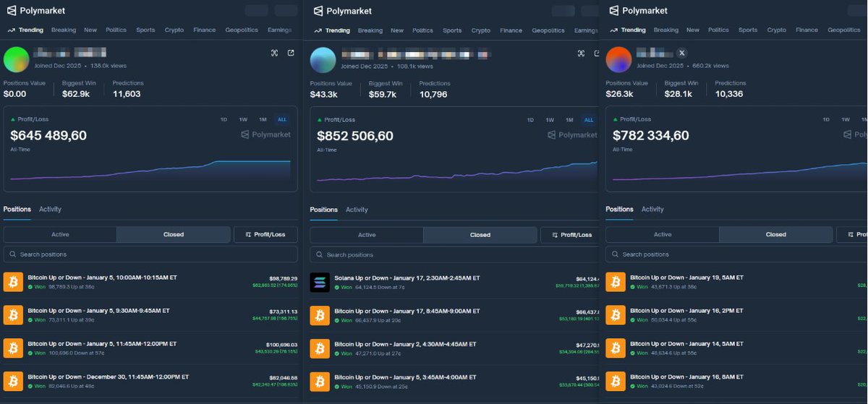Click the left panel Search positions field
Screen dimensions: 868x404
[150, 254]
